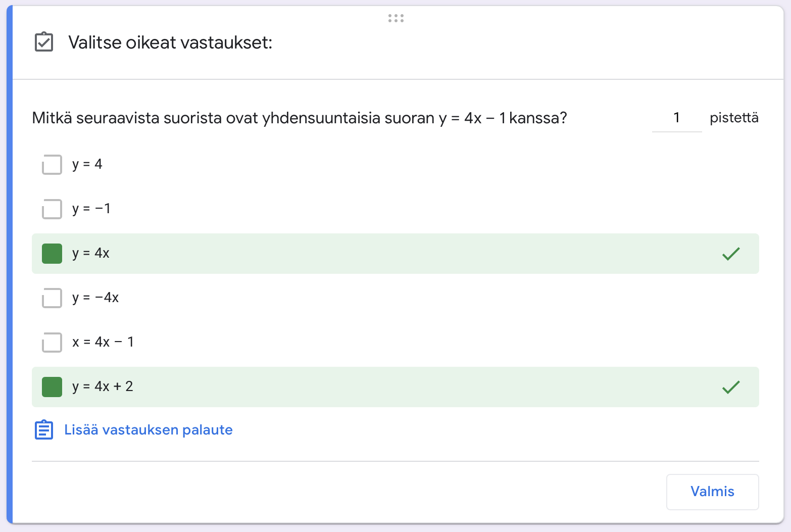Click green checkmark on y = 4x + 2 row
Viewport: 791px width, 532px height.
[x=730, y=387]
